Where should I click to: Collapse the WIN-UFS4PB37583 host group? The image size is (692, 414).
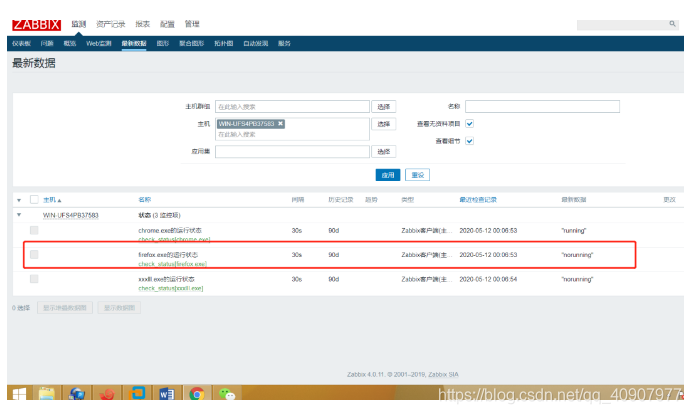tap(19, 215)
